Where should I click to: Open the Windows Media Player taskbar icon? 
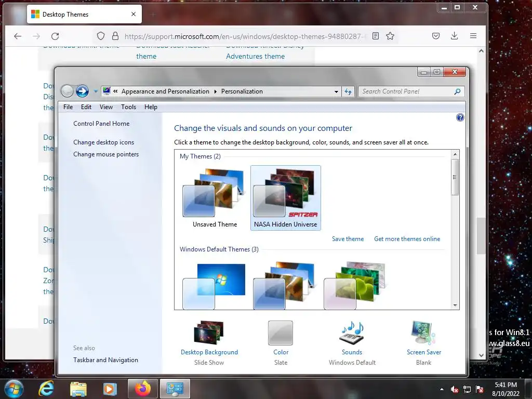[x=110, y=389]
